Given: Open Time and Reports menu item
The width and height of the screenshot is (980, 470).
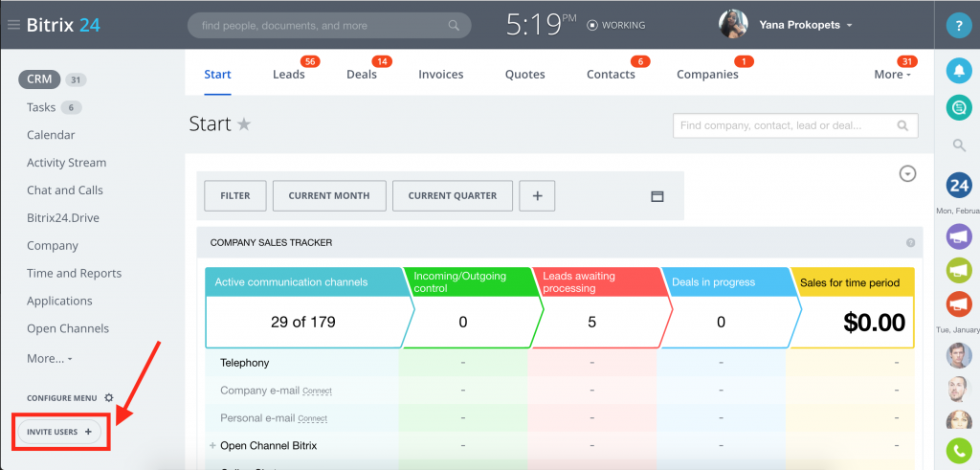Looking at the screenshot, I should (x=74, y=273).
